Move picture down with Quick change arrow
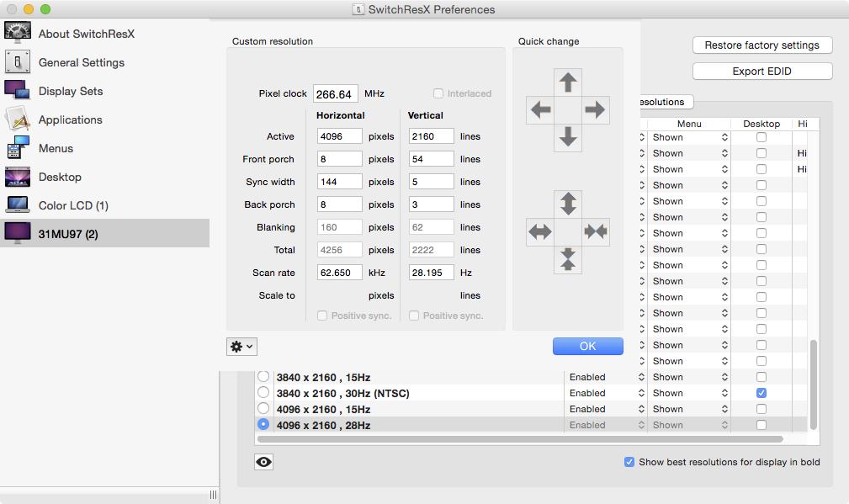This screenshot has height=504, width=849. 568,137
